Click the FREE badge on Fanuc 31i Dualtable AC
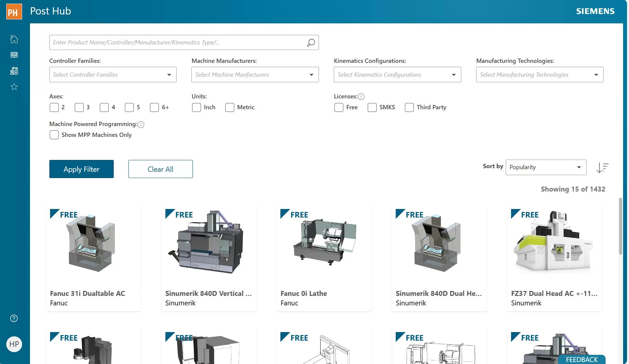This screenshot has height=364, width=629. (64, 214)
